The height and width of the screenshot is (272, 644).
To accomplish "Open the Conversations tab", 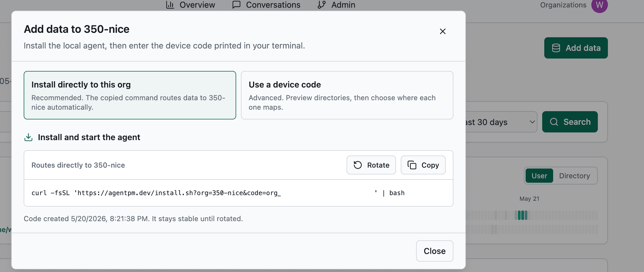I will click(x=266, y=5).
